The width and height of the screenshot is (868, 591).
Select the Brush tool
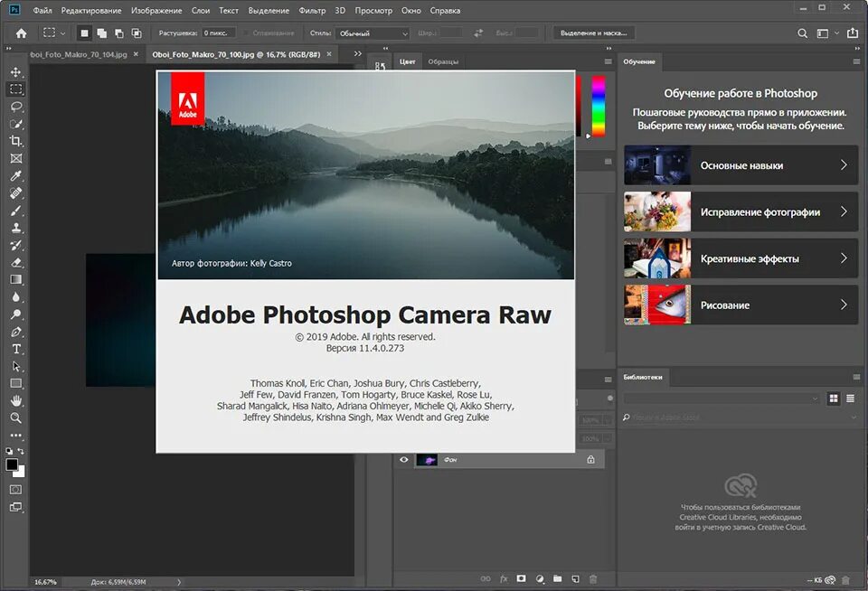pyautogui.click(x=16, y=211)
